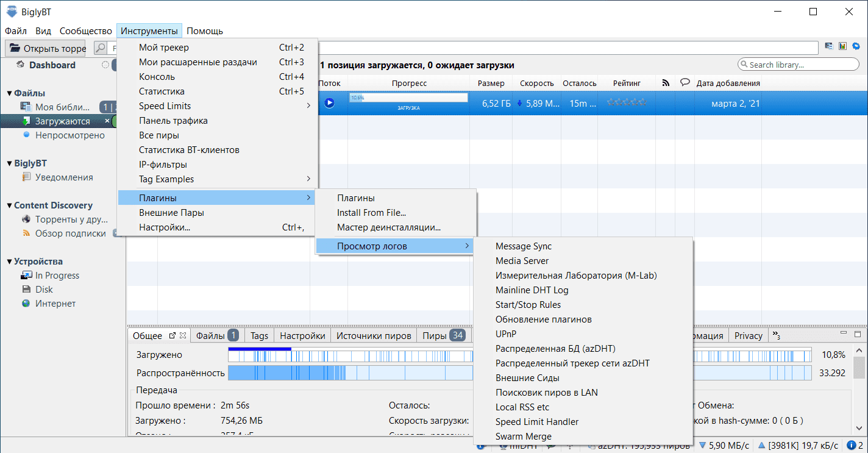Switch to the Tags tab
The image size is (868, 453).
coord(259,335)
